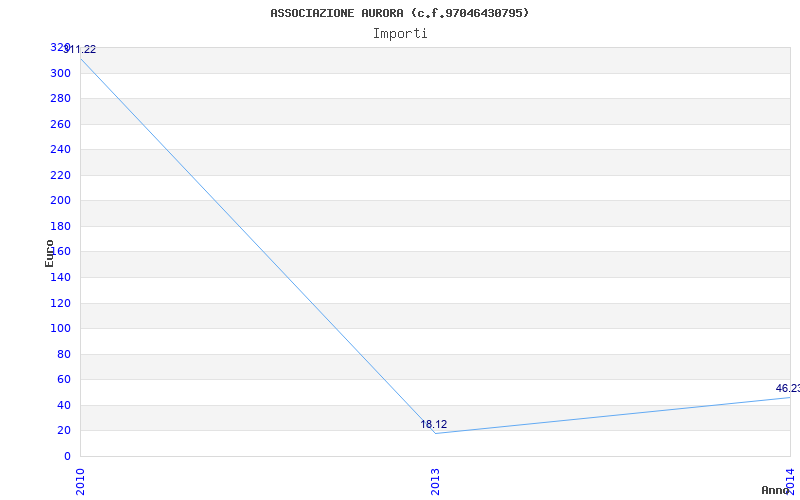Click the data label 311.22
Screen dimensions: 800x500
coord(79,49)
